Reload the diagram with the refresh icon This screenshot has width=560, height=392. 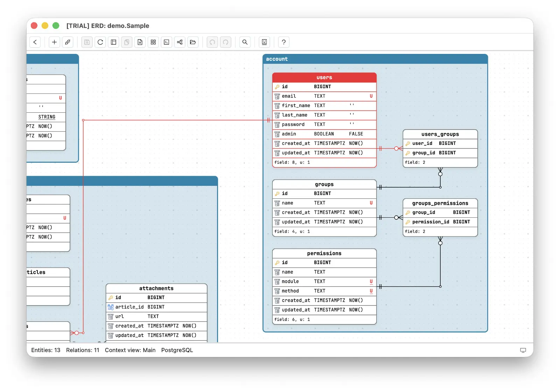coord(100,42)
